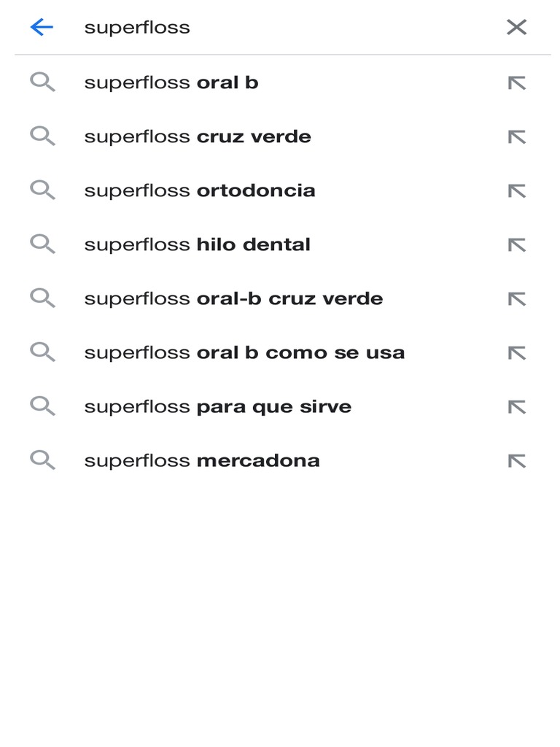Click insert arrow beside "superfloss oral b"
560x747 pixels.
tap(516, 83)
